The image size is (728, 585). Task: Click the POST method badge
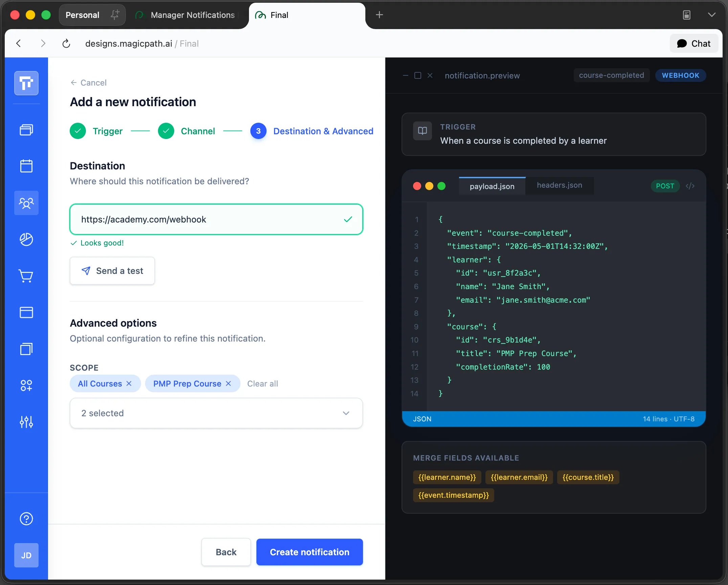[665, 186]
